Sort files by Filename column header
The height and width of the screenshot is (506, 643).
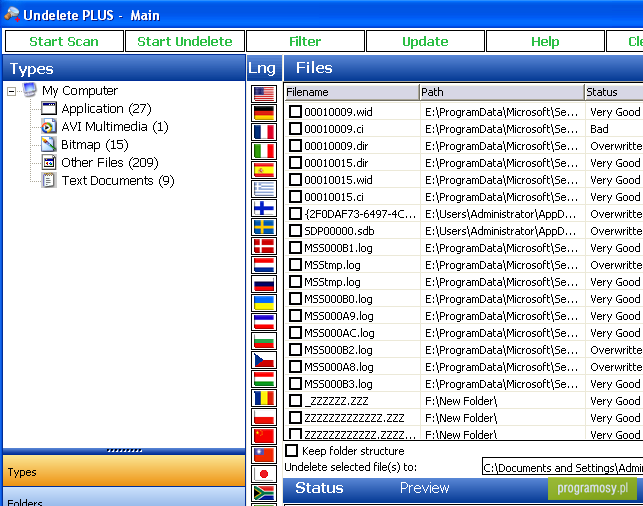352,92
